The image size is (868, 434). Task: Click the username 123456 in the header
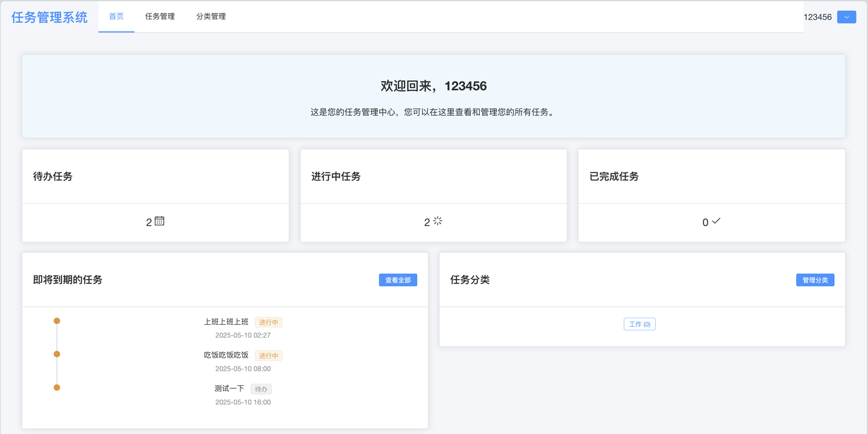pos(819,17)
